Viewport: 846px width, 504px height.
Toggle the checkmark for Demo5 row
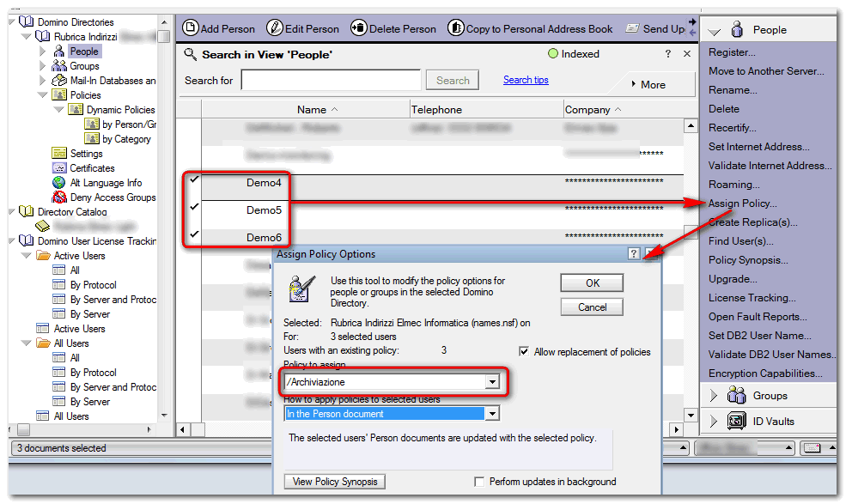194,207
